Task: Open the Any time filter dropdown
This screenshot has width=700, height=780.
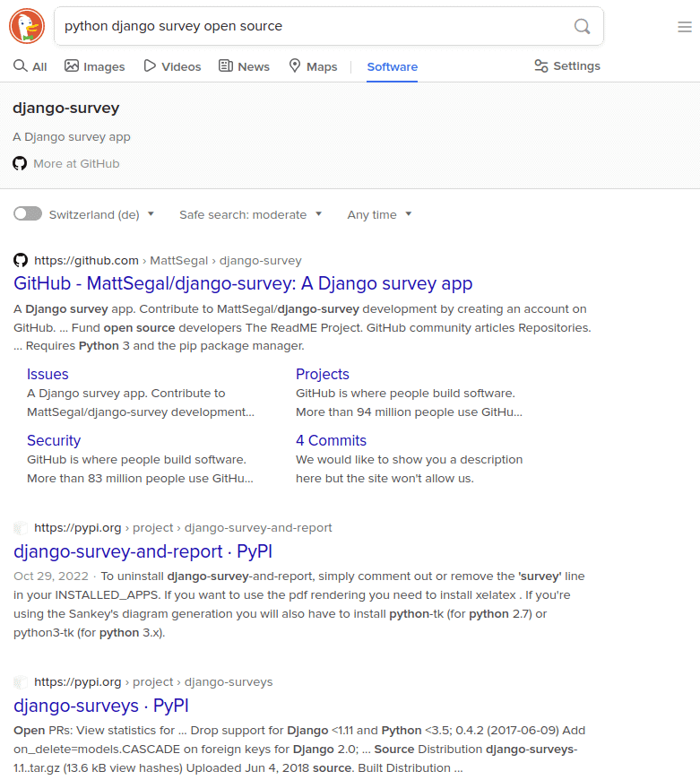Action: [379, 214]
